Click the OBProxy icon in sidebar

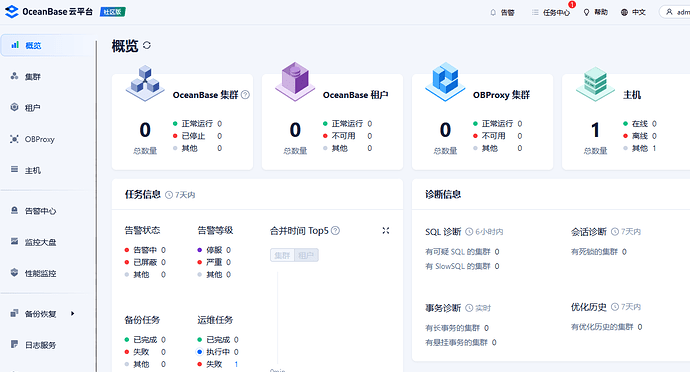pyautogui.click(x=15, y=139)
